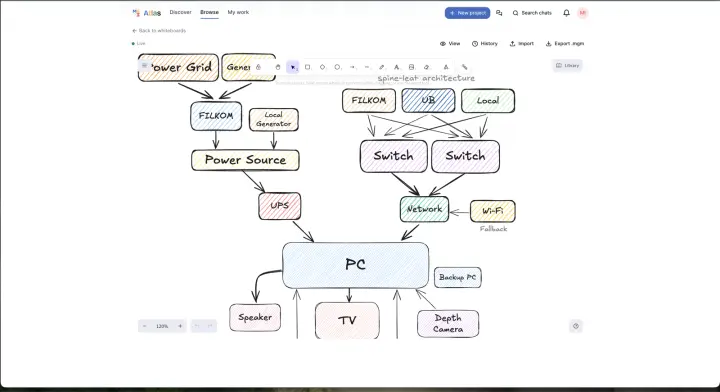The height and width of the screenshot is (392, 720).
Task: Select the Diamond shape tool
Action: click(x=322, y=67)
